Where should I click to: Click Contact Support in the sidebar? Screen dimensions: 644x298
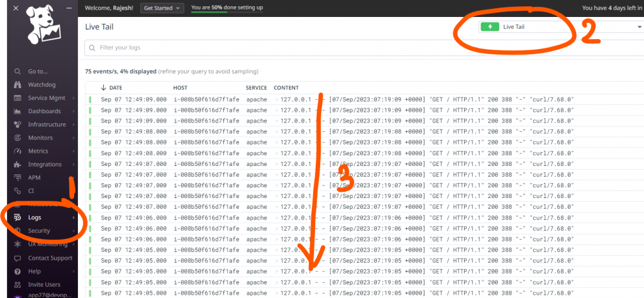click(x=50, y=258)
